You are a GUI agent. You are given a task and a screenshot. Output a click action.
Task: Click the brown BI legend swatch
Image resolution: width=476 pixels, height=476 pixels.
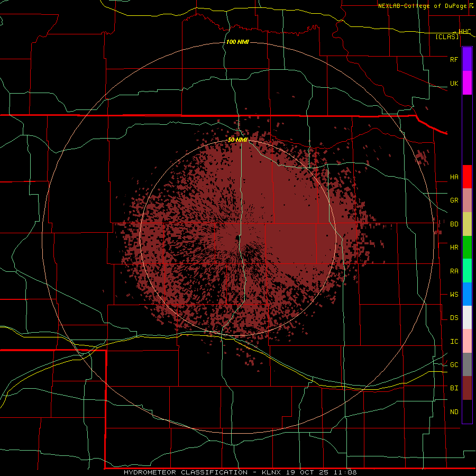[467, 388]
